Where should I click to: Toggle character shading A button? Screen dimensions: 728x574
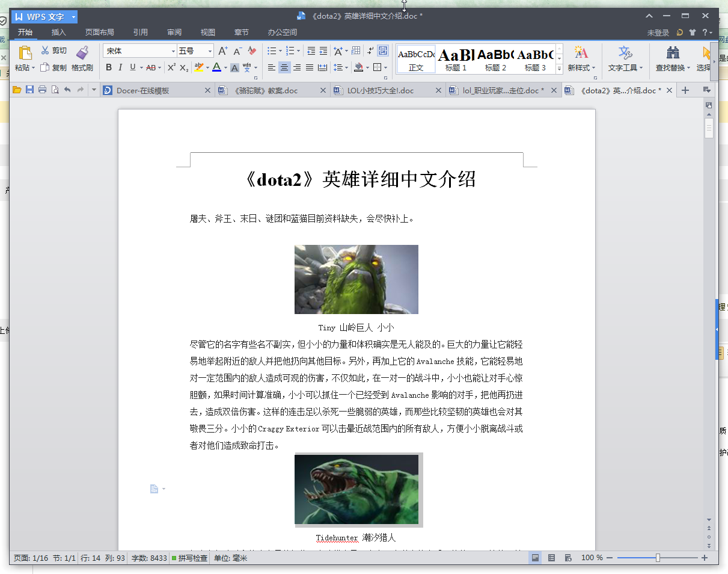pos(234,67)
